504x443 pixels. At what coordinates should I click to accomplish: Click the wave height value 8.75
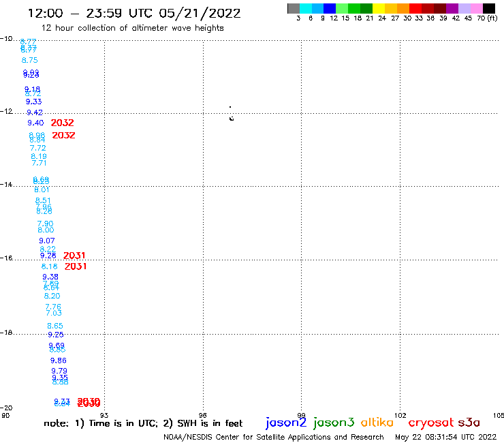[x=29, y=60]
